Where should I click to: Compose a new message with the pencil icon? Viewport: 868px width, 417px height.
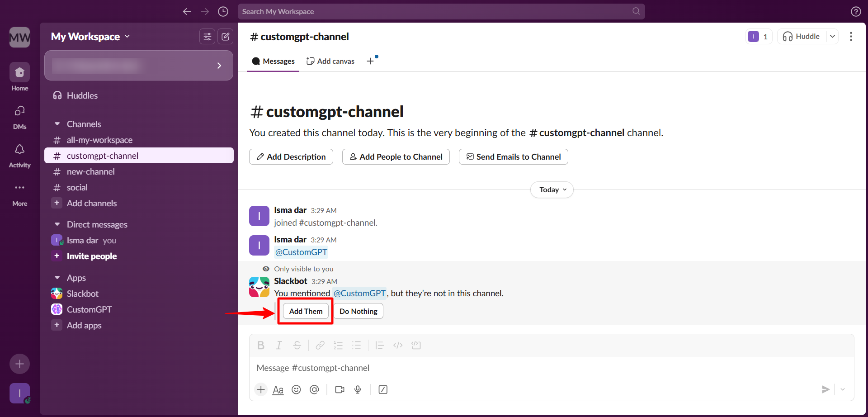[x=225, y=37]
